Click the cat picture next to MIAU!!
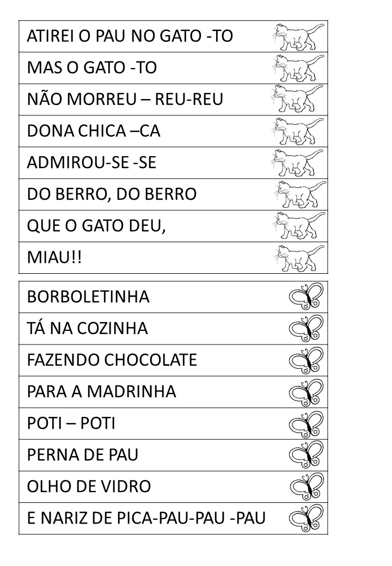Viewport: 392px width, 566px height. (x=298, y=257)
